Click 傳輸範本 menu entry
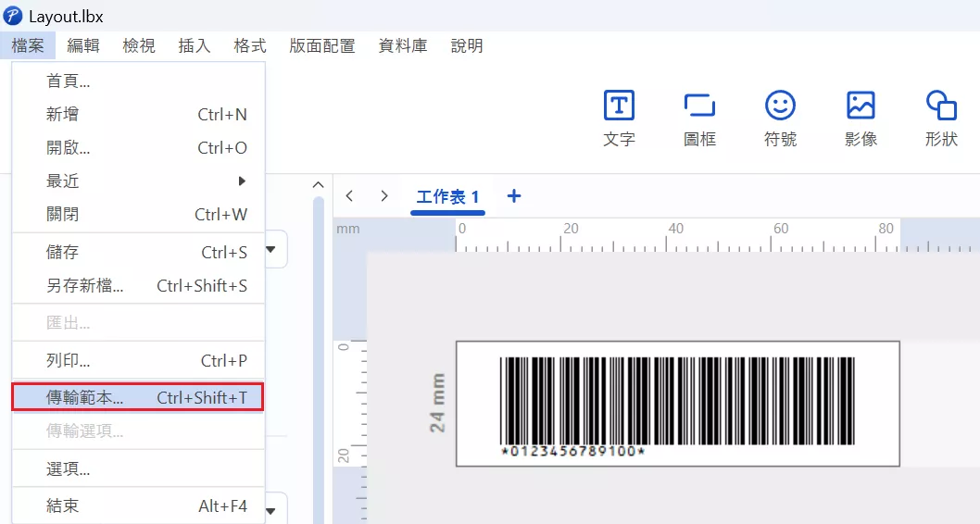980x524 pixels. coord(138,398)
